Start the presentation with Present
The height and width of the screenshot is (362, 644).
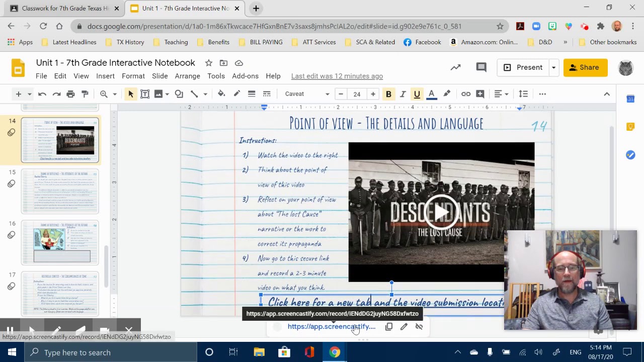pos(523,67)
